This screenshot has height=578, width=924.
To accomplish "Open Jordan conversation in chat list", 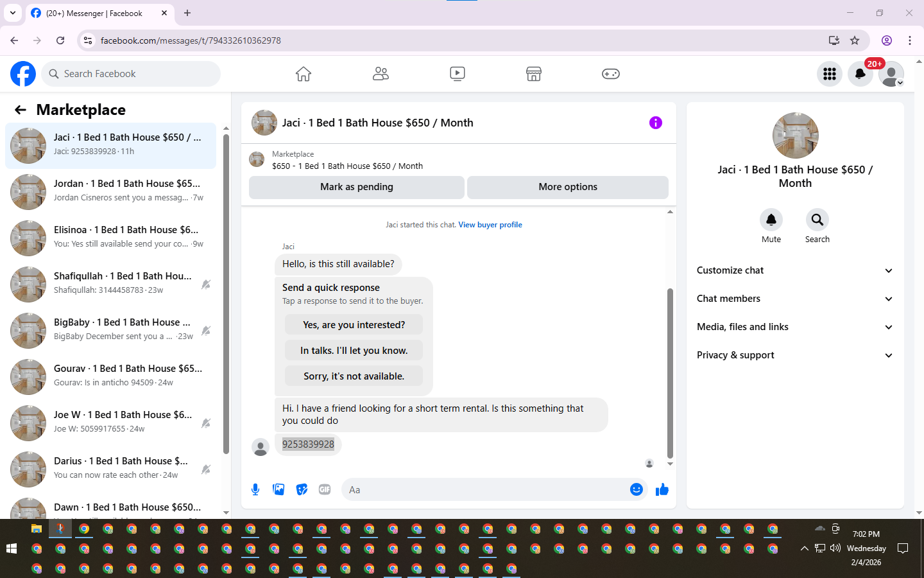I will 110,192.
